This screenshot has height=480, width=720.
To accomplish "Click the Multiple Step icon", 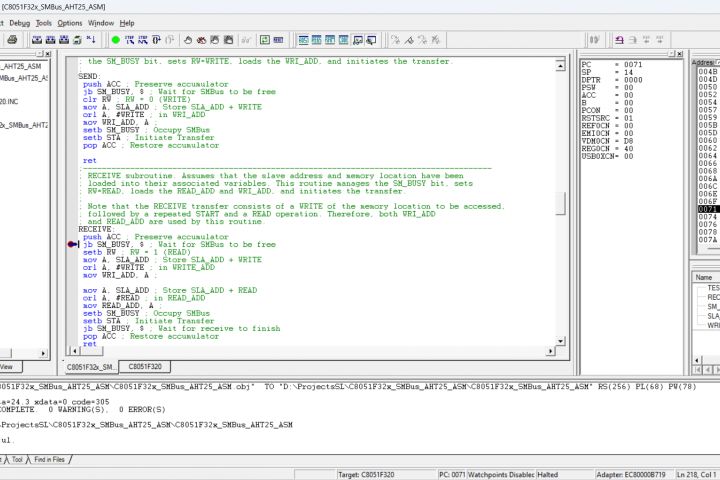I will click(x=143, y=40).
